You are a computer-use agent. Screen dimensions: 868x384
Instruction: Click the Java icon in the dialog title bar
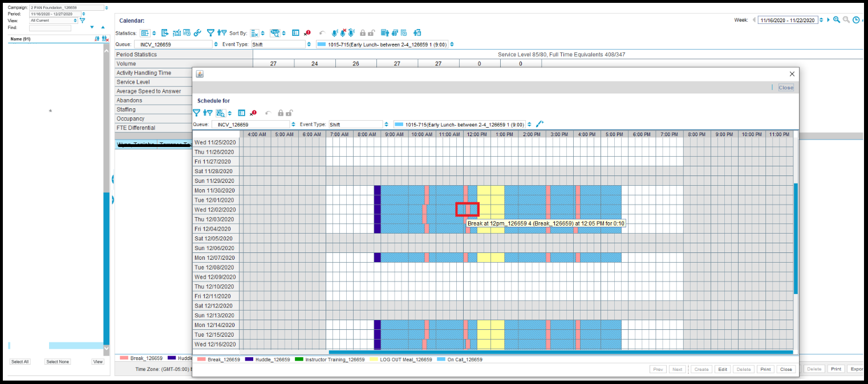tap(200, 74)
